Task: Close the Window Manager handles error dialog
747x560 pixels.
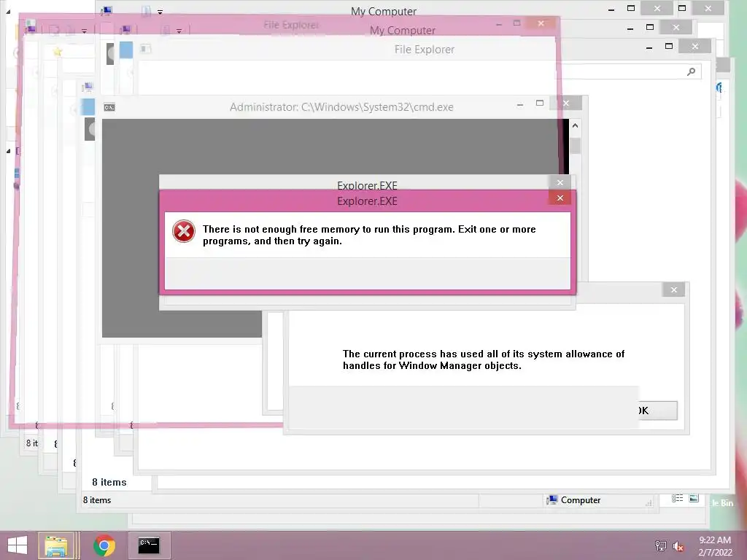Action: pos(673,289)
